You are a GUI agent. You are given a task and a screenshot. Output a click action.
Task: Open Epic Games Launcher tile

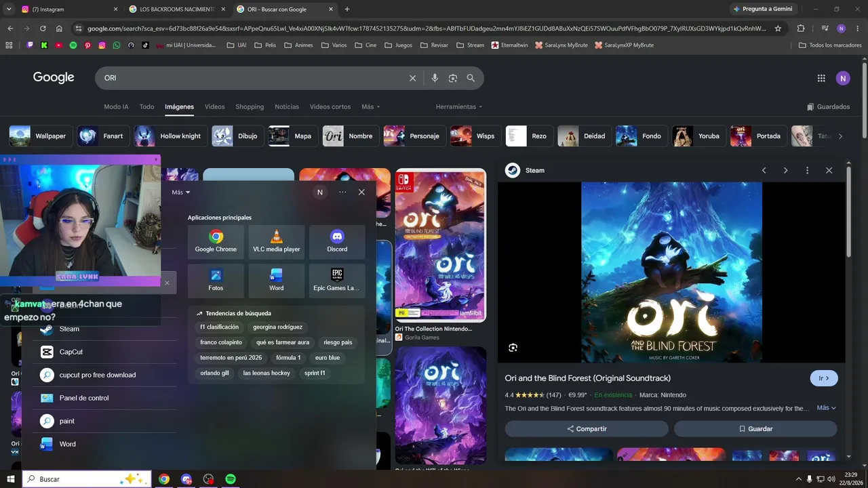[x=337, y=281]
